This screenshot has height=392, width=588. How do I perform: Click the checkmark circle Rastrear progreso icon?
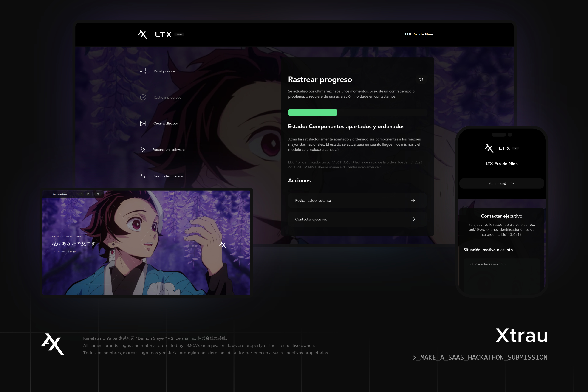(143, 97)
